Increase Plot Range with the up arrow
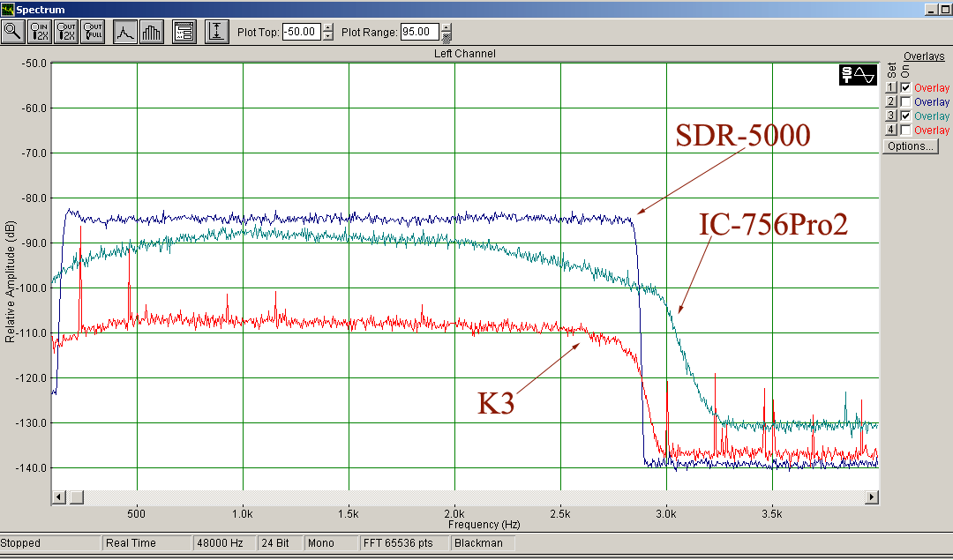The height and width of the screenshot is (560, 953). (x=446, y=27)
